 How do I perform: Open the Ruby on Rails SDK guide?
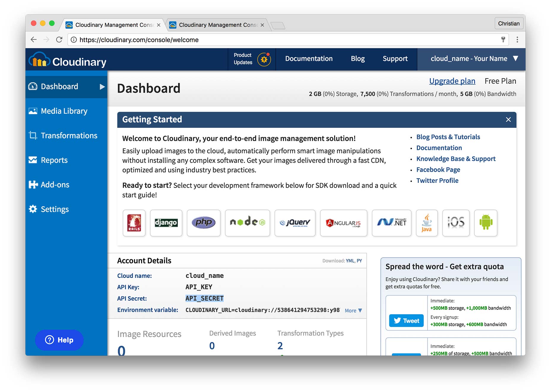[134, 223]
